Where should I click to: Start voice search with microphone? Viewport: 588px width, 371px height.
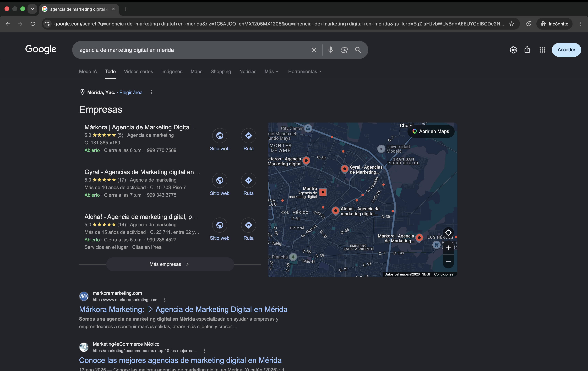coord(331,50)
